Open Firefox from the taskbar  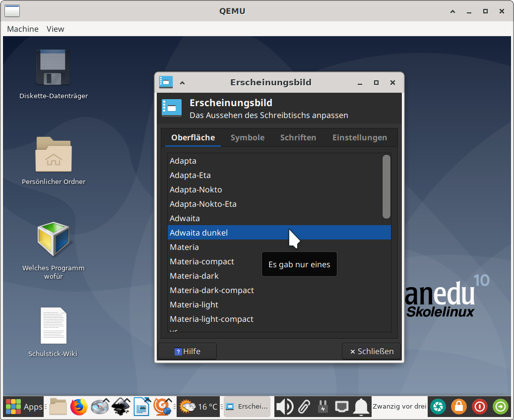click(78, 407)
